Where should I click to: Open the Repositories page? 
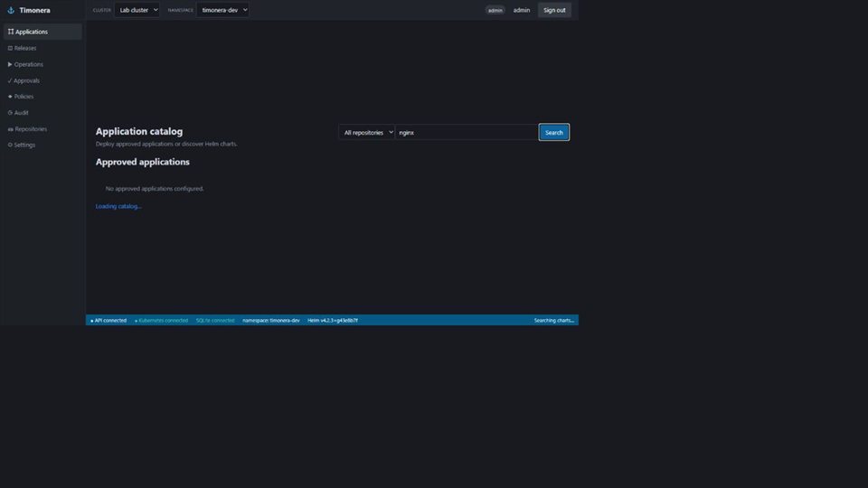tap(42, 129)
